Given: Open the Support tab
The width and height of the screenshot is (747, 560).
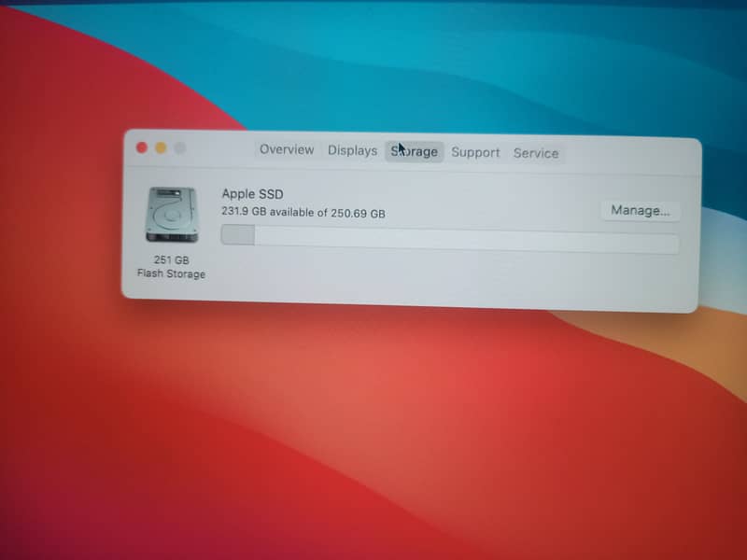Looking at the screenshot, I should click(475, 152).
